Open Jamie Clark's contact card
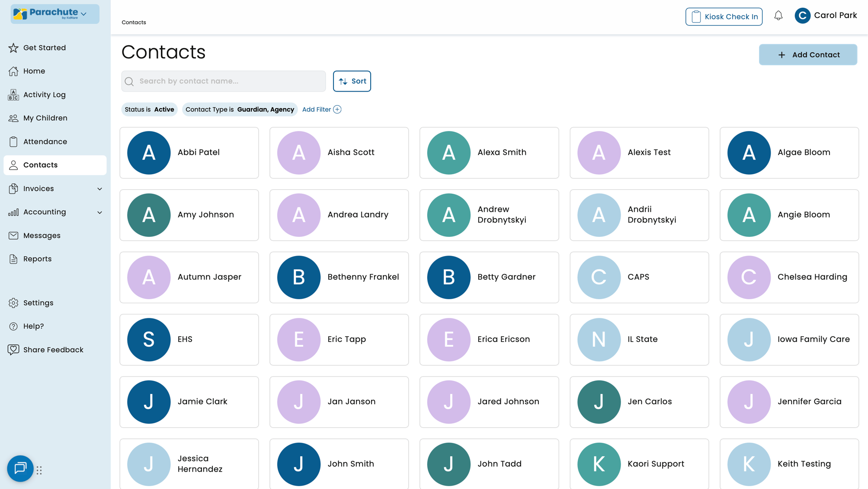 point(189,402)
